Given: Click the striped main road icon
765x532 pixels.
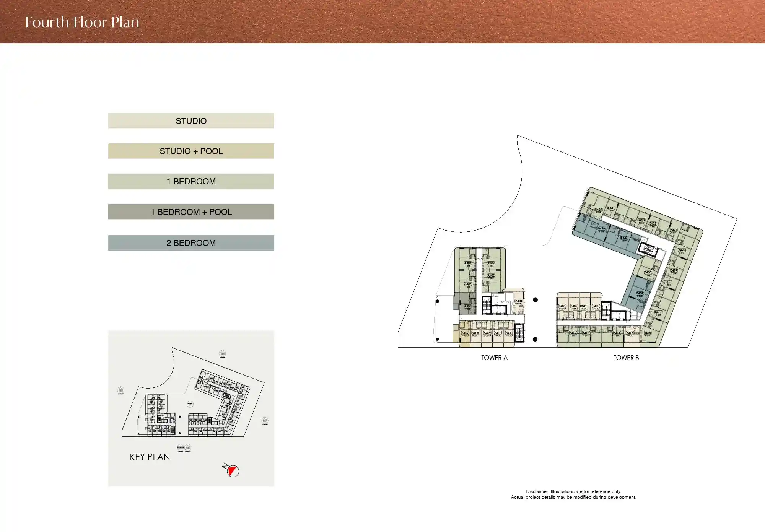Looking at the screenshot, I should (181, 447).
